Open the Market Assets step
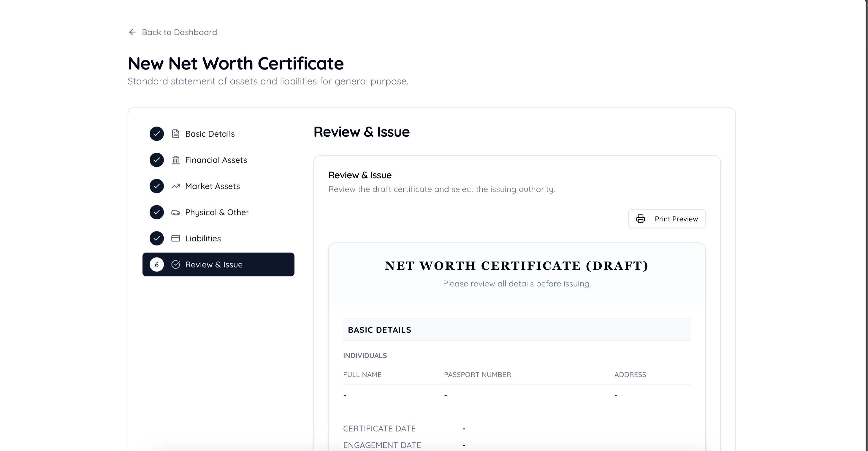 pyautogui.click(x=213, y=186)
